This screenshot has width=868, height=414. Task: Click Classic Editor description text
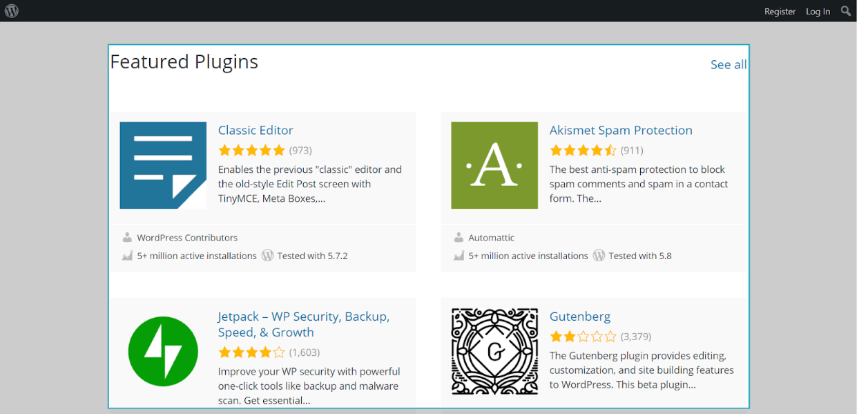coord(310,184)
